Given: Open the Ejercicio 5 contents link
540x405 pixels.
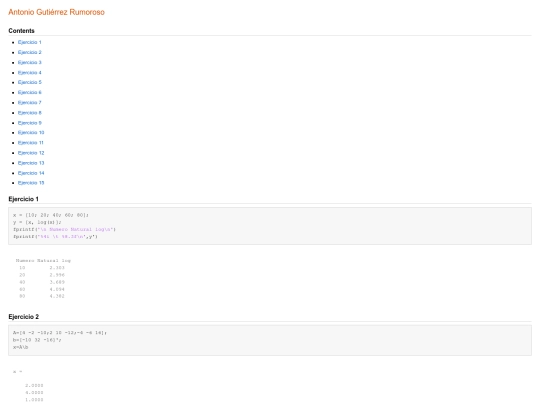Looking at the screenshot, I should 30,82.
